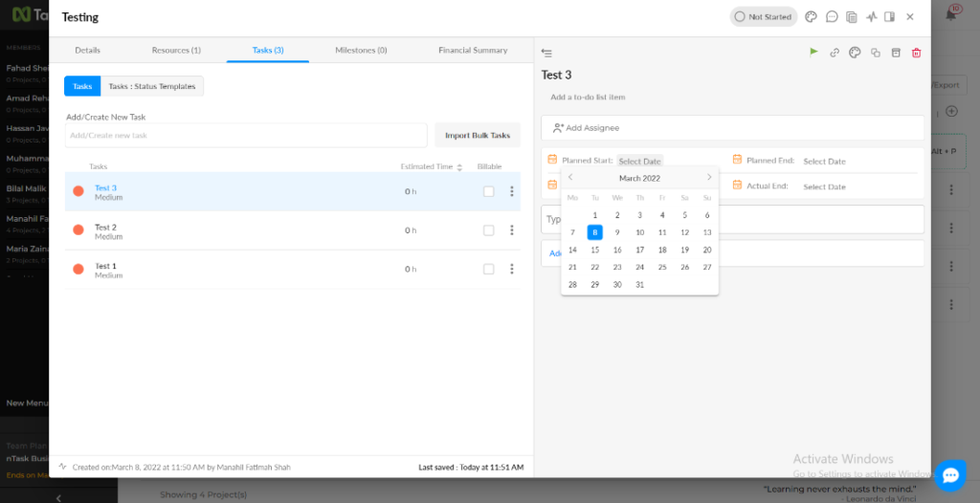Switch to the Milestones (0) tab
The image size is (980, 503).
(x=361, y=50)
